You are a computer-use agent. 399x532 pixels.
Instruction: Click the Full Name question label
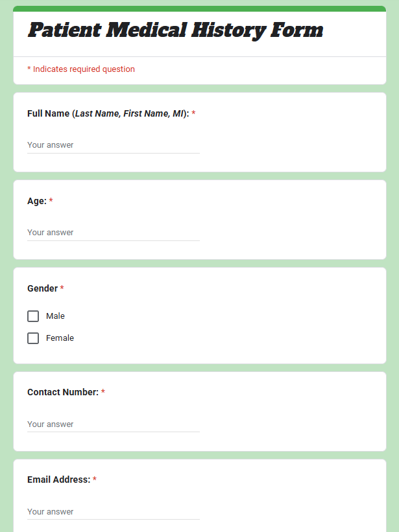[108, 113]
